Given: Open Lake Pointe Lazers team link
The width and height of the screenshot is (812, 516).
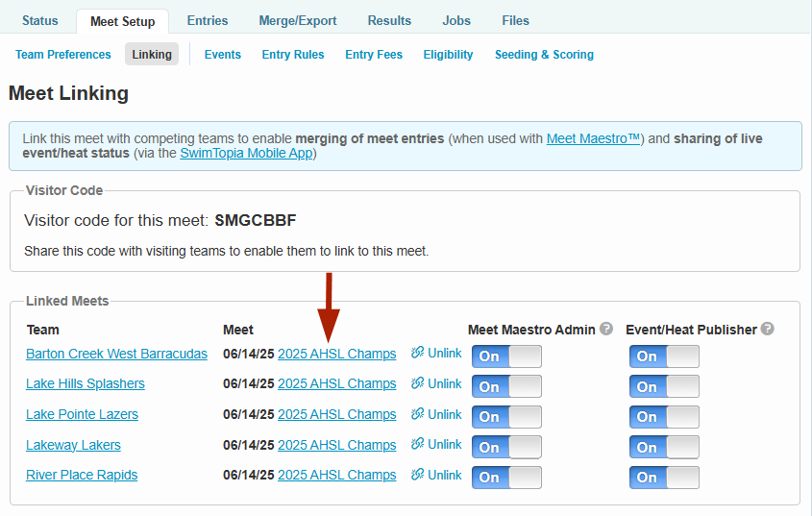Looking at the screenshot, I should tap(82, 414).
